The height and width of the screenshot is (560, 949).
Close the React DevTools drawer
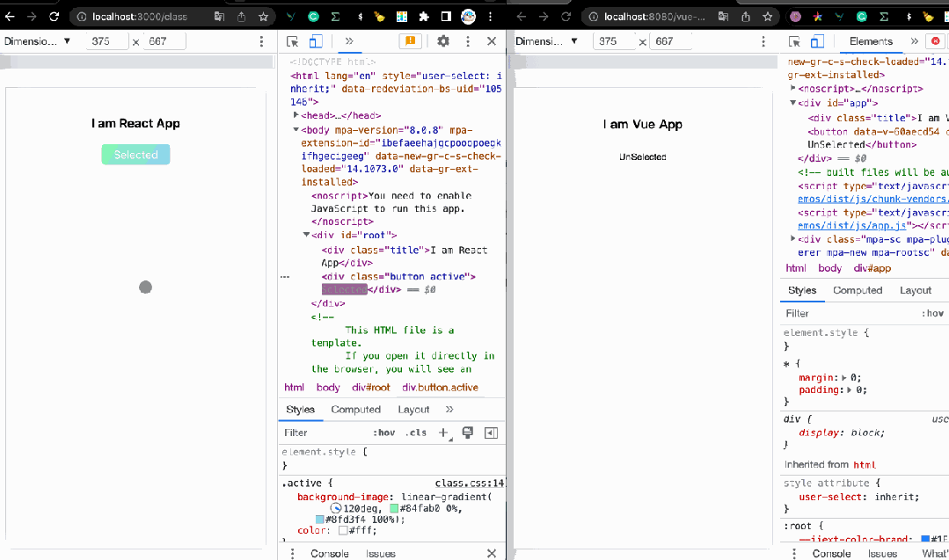(492, 553)
